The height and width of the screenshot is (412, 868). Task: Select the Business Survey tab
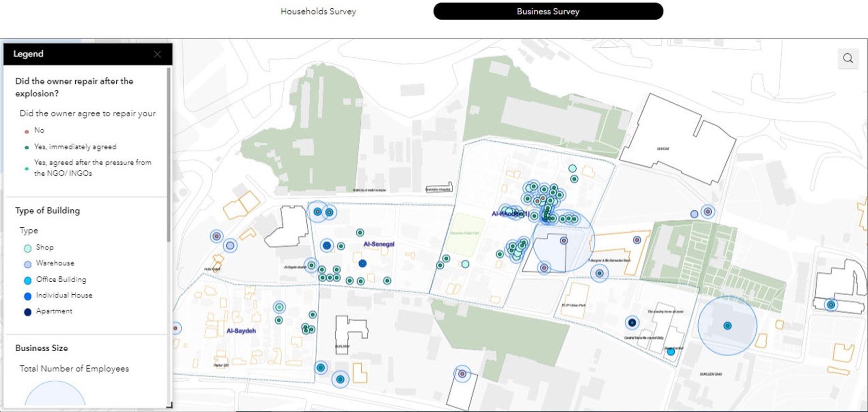(548, 11)
